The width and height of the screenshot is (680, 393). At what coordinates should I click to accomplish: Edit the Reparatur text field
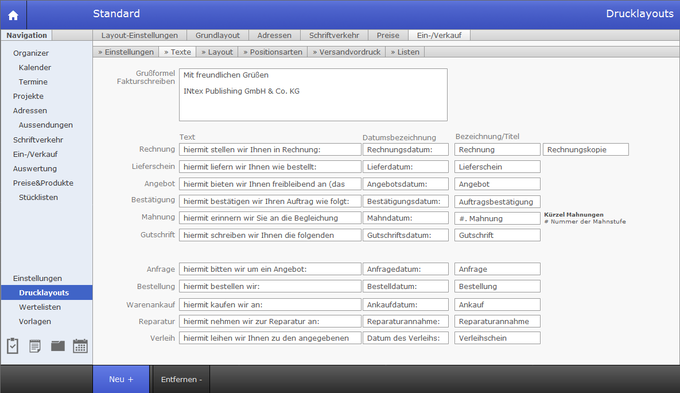(x=270, y=321)
